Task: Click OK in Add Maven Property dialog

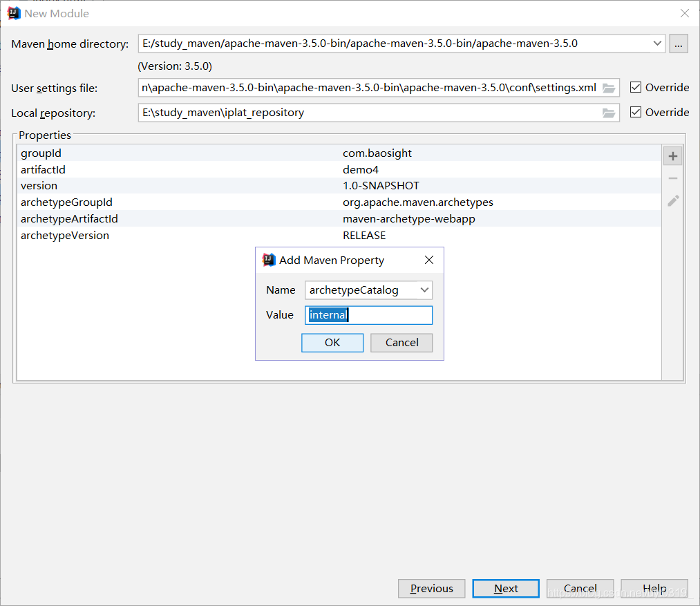Action: tap(332, 343)
